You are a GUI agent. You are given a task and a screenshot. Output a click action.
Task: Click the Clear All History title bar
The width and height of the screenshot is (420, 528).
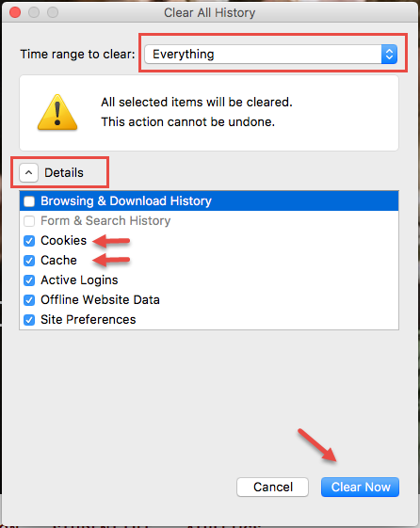(x=209, y=13)
